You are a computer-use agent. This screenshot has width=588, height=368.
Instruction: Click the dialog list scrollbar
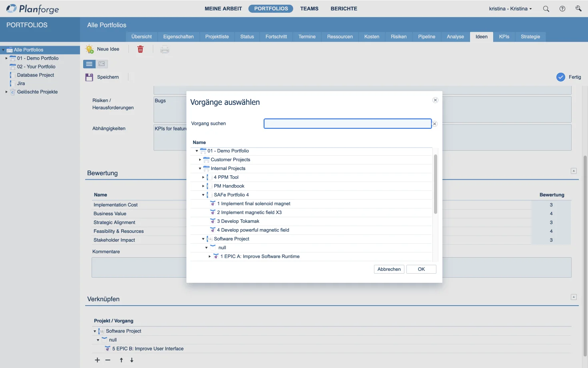coord(435,184)
